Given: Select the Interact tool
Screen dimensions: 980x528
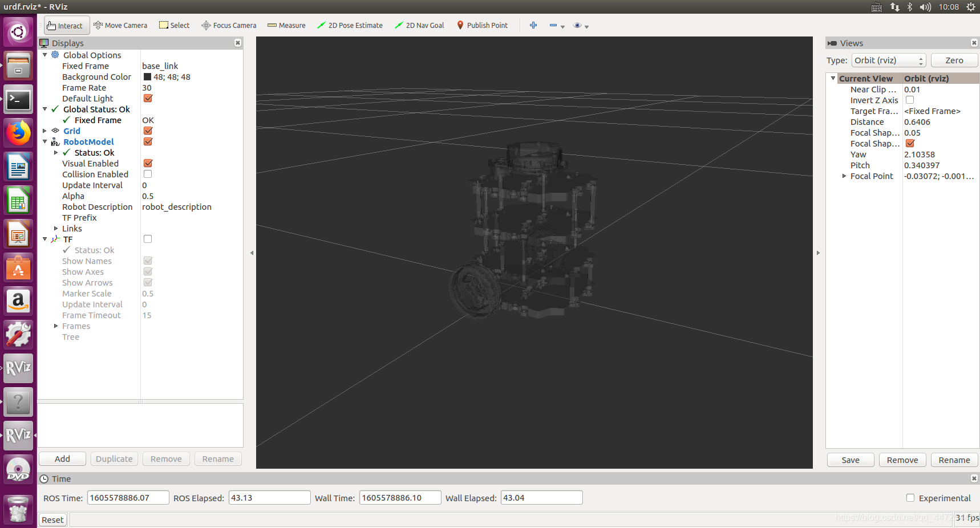Looking at the screenshot, I should coord(66,25).
